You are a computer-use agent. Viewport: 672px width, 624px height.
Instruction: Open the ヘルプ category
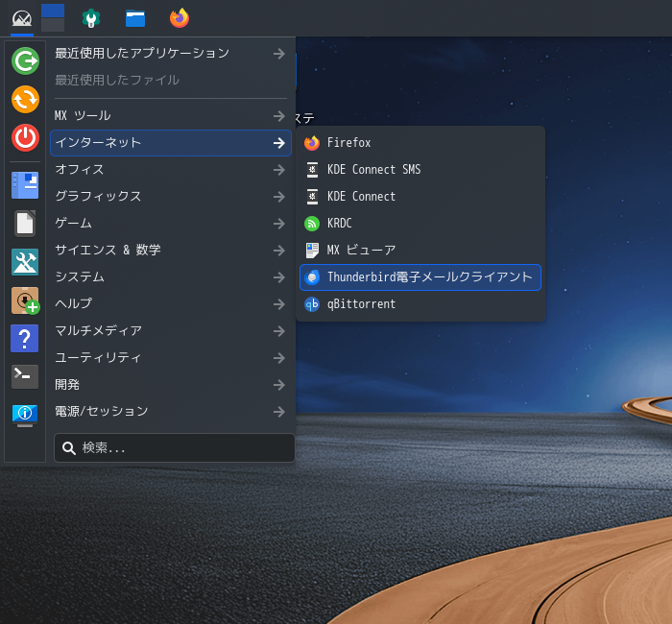click(171, 304)
